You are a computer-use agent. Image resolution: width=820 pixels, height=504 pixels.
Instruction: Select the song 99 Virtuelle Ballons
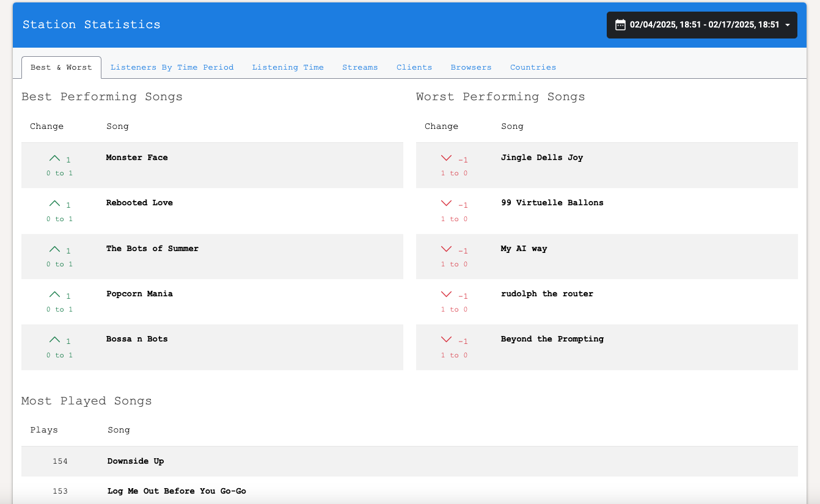[x=552, y=203]
